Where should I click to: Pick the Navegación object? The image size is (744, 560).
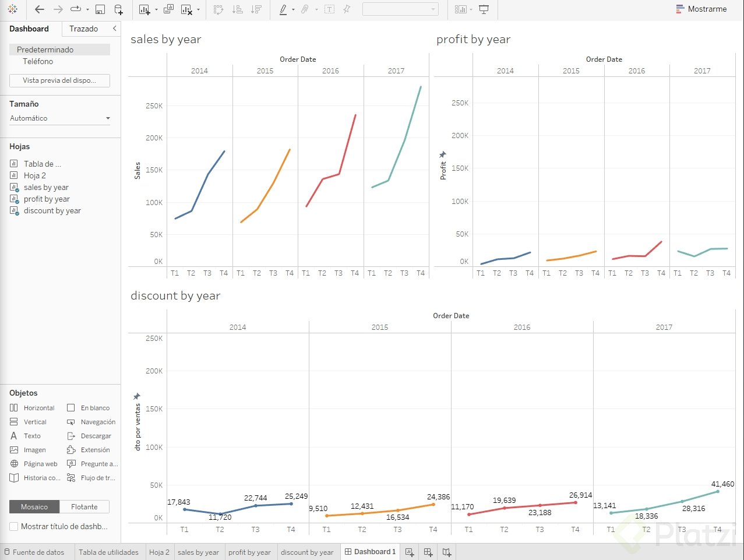[x=91, y=422]
